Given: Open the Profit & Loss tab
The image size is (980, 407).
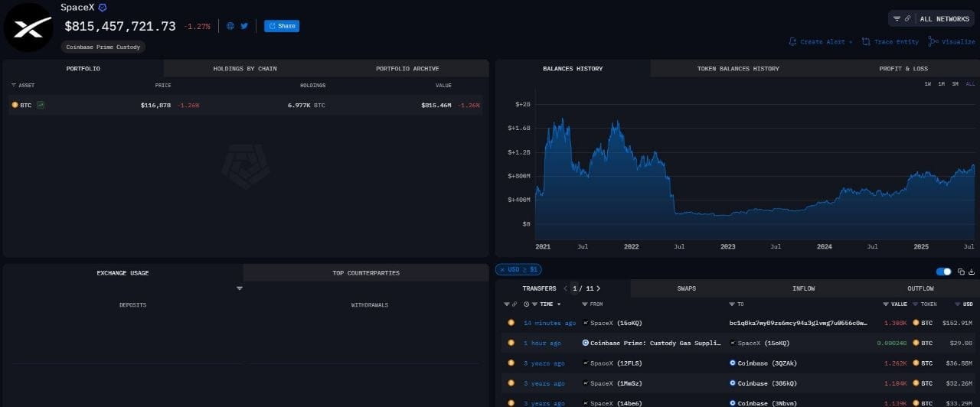Looking at the screenshot, I should tap(903, 69).
